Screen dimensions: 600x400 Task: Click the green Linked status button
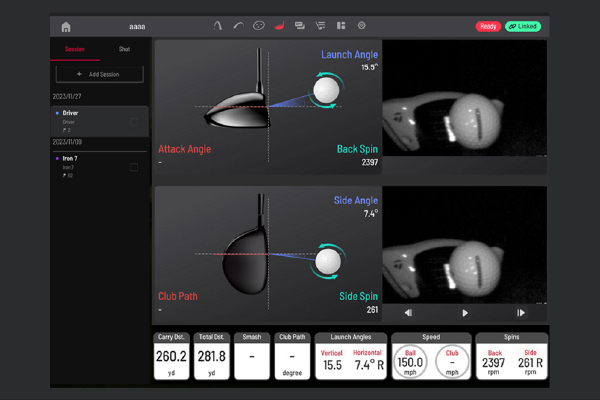click(x=523, y=26)
